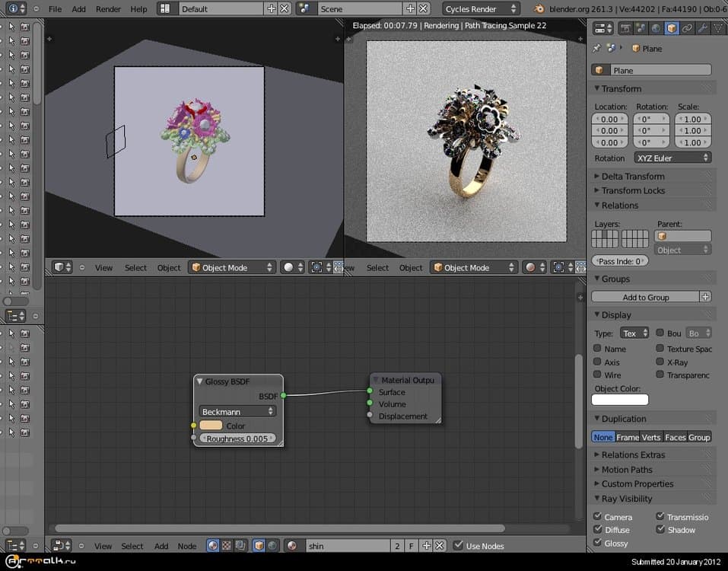This screenshot has width=728, height=571.
Task: Click the Glossy BSDF Color swatch
Action: [x=211, y=426]
